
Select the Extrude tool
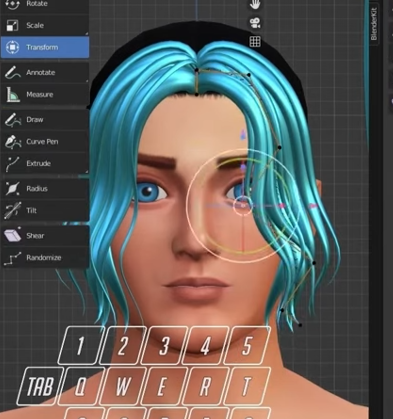45,163
